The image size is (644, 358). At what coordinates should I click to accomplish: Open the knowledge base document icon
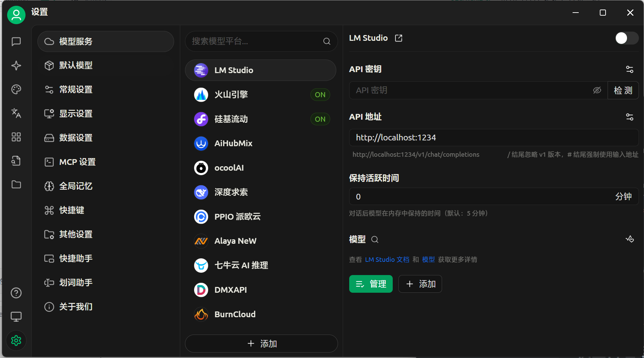[16, 160]
